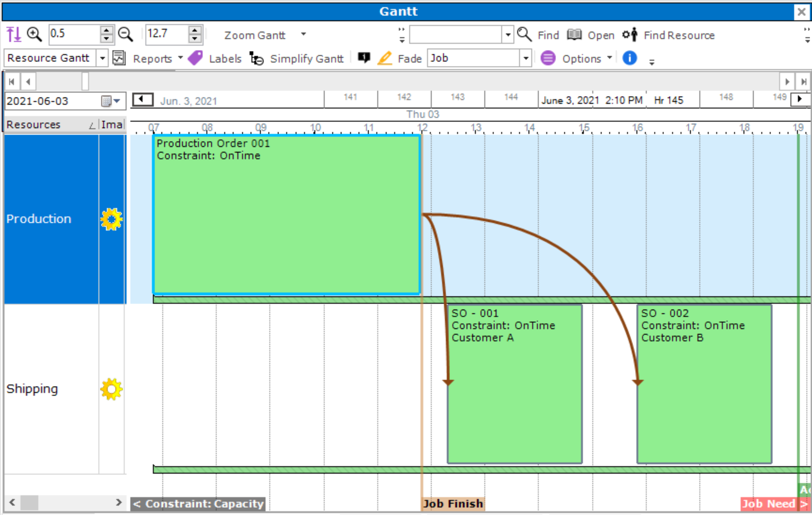Click the resource list horizontal scrollbar thumb

pos(29,503)
